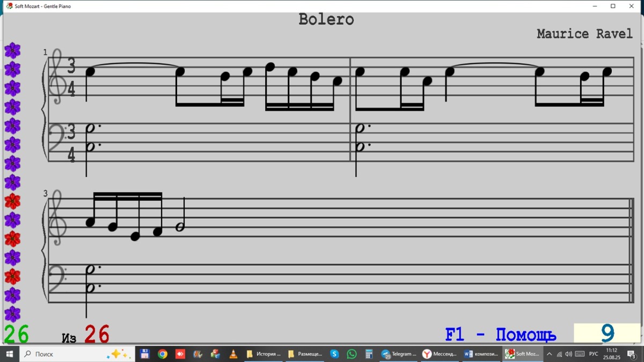This screenshot has height=362, width=644.
Task: Open the blue floppy disk taskbar app
Action: [x=144, y=354]
